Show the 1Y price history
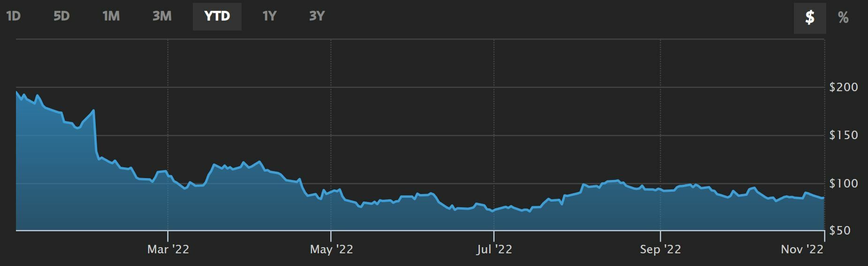This screenshot has width=868, height=266. [269, 16]
